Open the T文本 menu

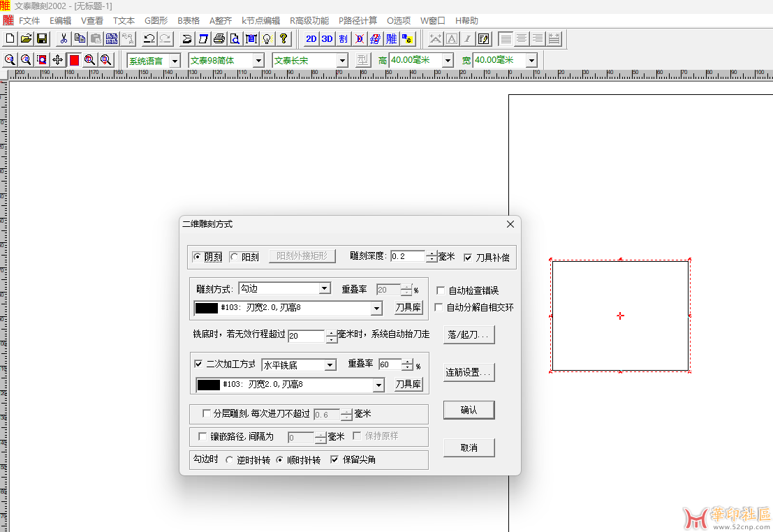click(124, 21)
